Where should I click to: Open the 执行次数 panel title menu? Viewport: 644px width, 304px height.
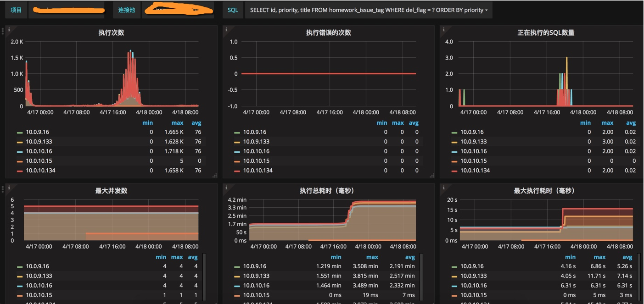111,33
